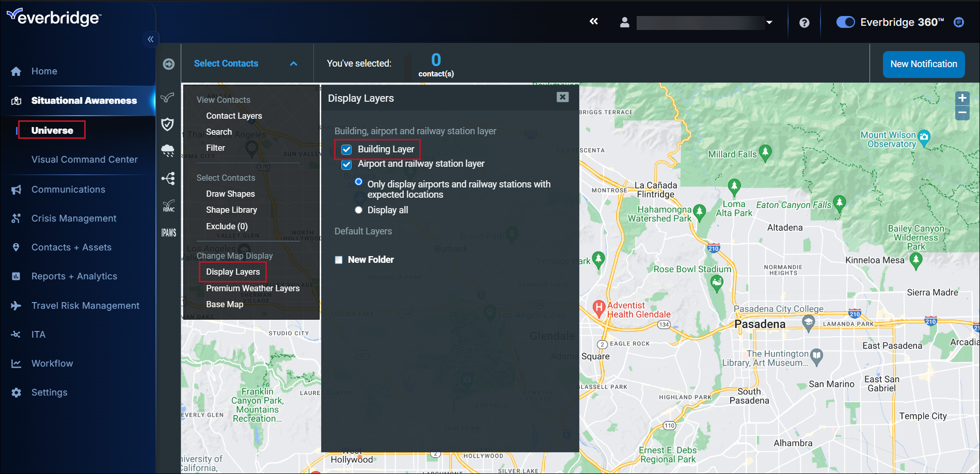Viewport: 980px width, 474px height.
Task: Open the help question mark icon
Action: tap(804, 23)
